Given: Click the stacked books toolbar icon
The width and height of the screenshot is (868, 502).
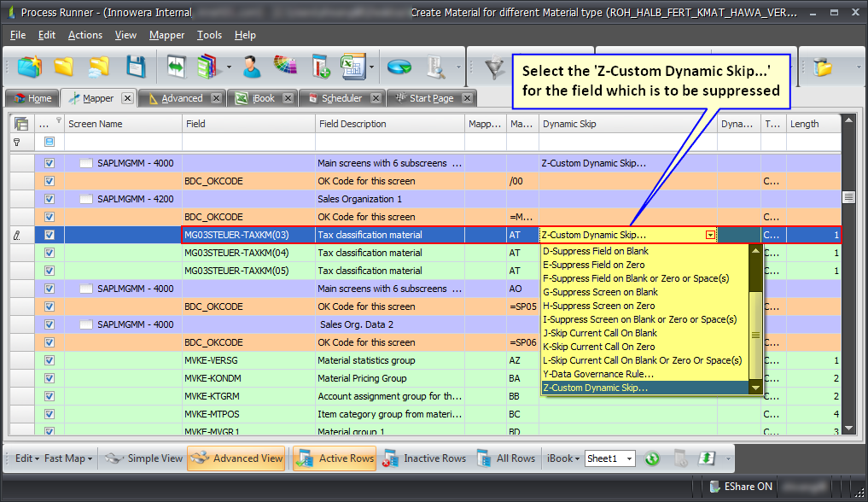Looking at the screenshot, I should tap(207, 67).
